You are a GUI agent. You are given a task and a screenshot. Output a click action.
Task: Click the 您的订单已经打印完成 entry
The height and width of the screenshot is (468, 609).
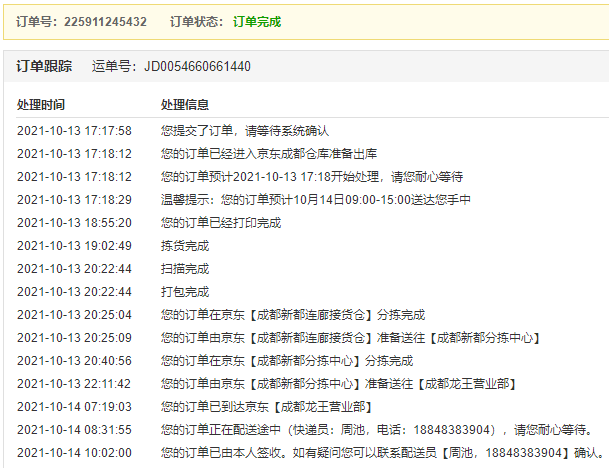tap(221, 223)
